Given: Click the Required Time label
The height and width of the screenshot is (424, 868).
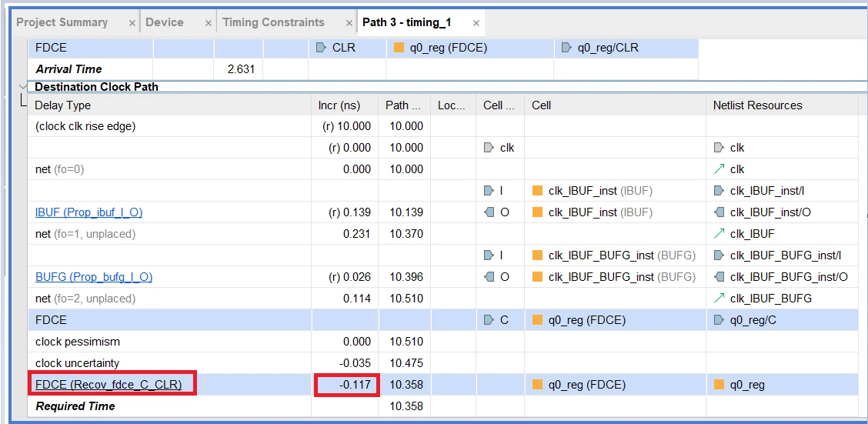Looking at the screenshot, I should click(75, 406).
